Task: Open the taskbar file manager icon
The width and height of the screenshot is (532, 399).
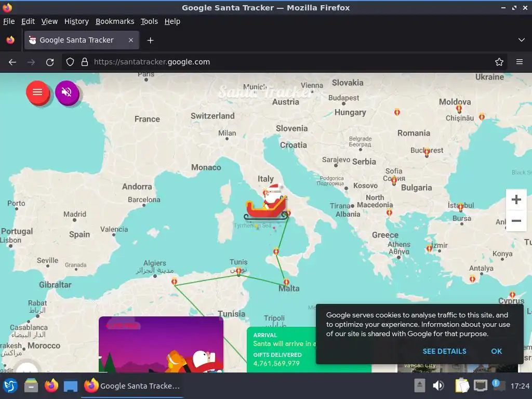Action: [x=31, y=386]
